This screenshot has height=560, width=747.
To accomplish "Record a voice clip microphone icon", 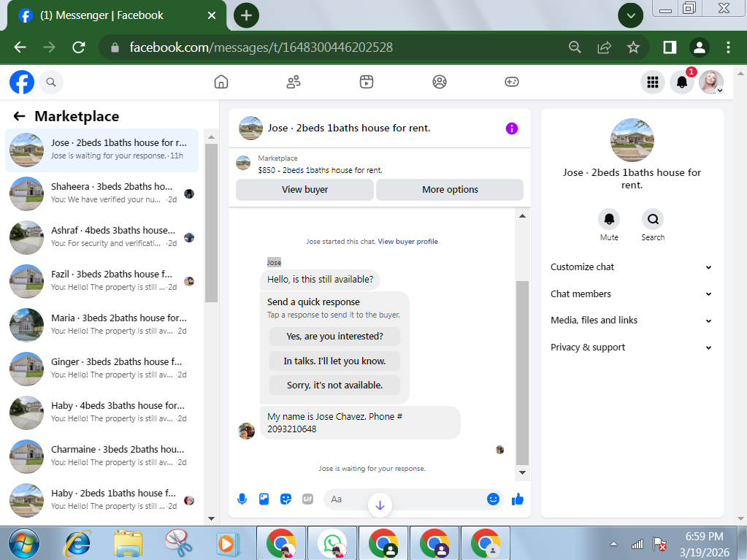I will coord(242,499).
